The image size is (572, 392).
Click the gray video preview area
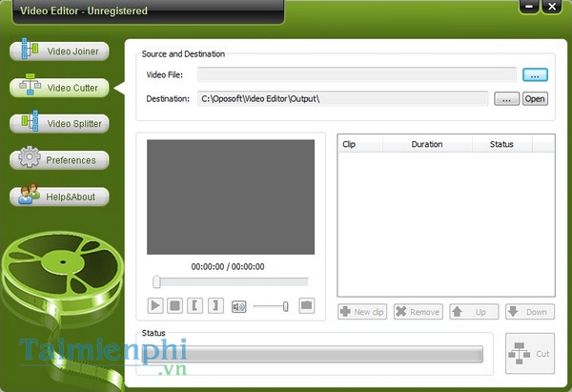click(231, 196)
